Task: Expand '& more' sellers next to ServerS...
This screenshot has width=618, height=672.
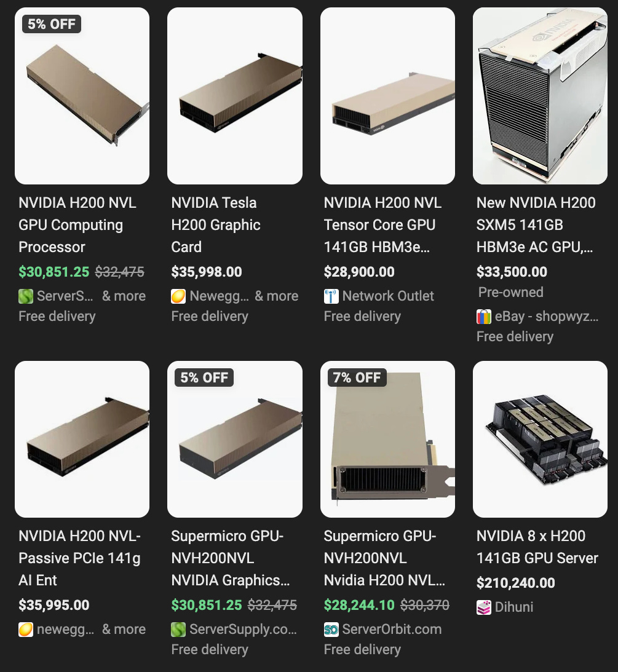Action: (x=124, y=296)
